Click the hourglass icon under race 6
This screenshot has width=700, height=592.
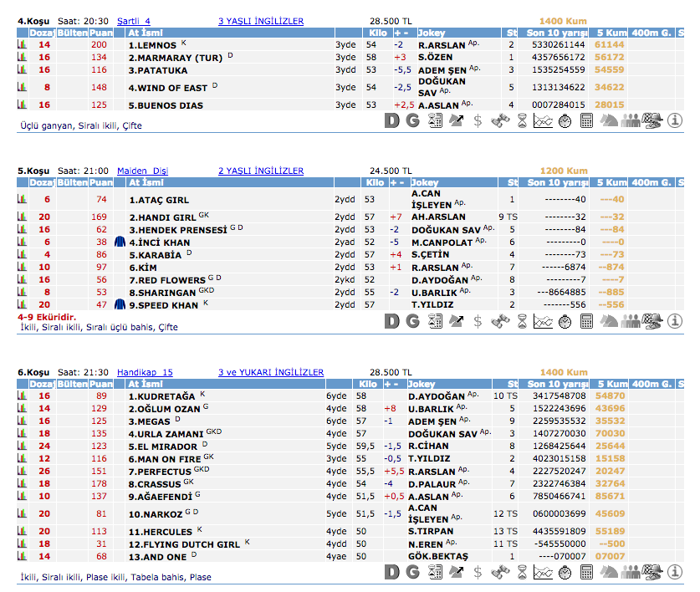coord(521,572)
